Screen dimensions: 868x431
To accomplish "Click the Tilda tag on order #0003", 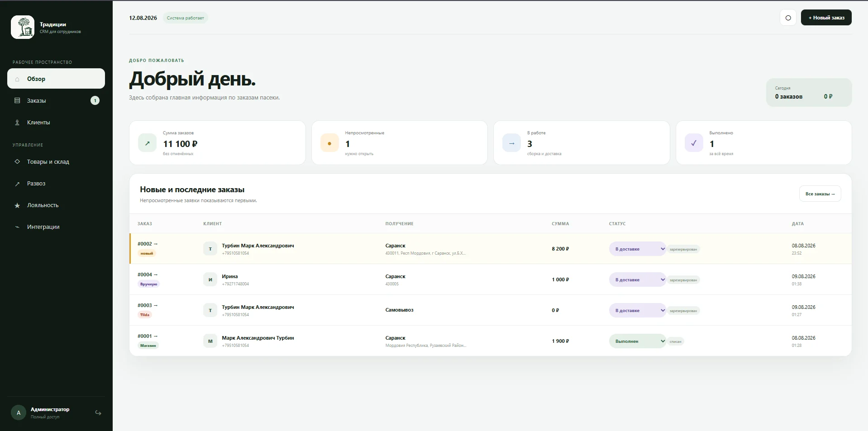I will (x=145, y=315).
